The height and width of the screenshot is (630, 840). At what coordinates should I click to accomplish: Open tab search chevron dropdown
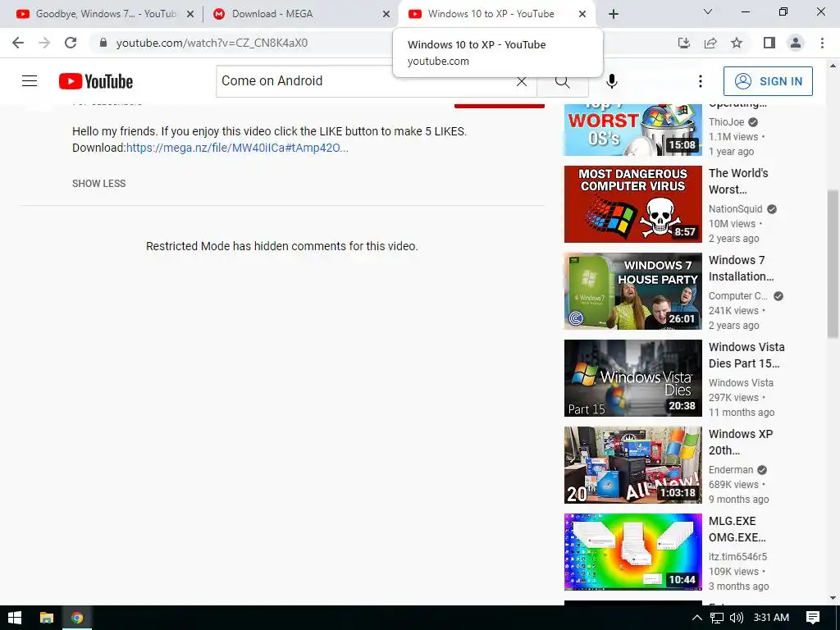708,11
